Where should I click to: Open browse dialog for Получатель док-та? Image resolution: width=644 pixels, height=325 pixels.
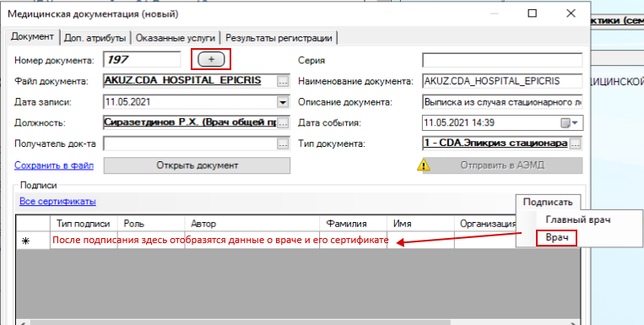coord(283,144)
